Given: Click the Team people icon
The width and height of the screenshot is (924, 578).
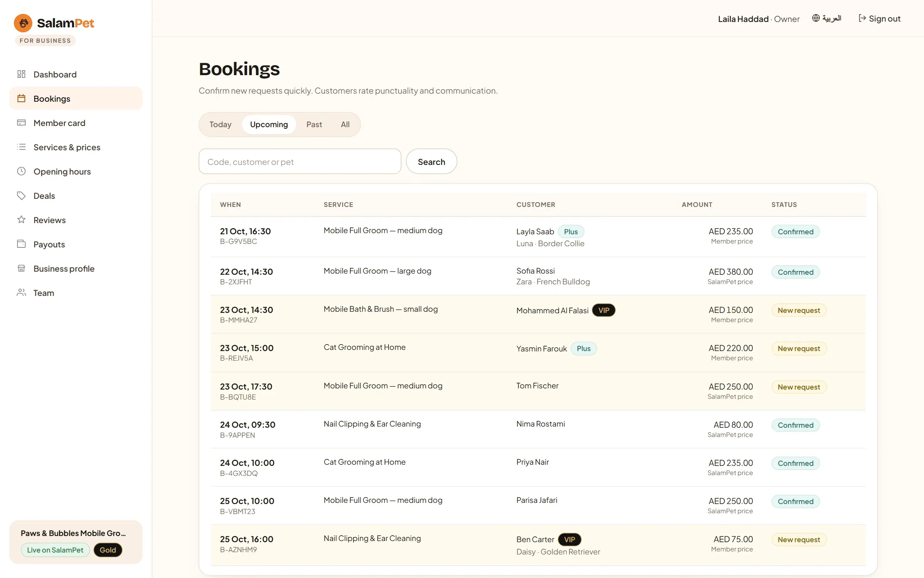Looking at the screenshot, I should pyautogui.click(x=21, y=292).
